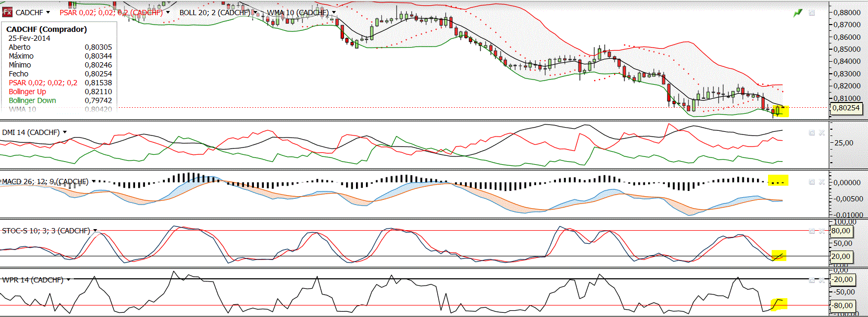
Task: Click the 'CADCHF (Comprador)' tooltip title
Action: pyautogui.click(x=47, y=29)
